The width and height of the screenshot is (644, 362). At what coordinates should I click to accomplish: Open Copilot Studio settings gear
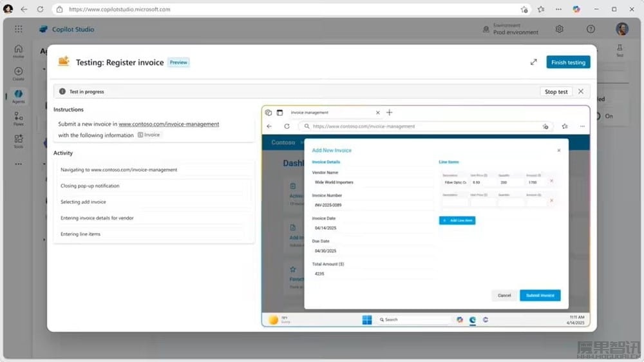pyautogui.click(x=560, y=29)
